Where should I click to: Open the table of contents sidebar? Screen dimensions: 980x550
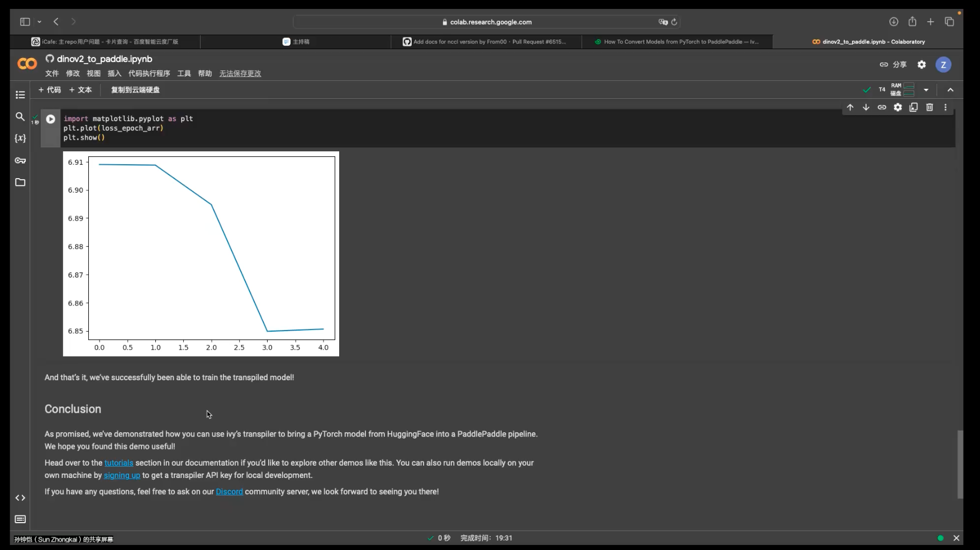(x=20, y=95)
